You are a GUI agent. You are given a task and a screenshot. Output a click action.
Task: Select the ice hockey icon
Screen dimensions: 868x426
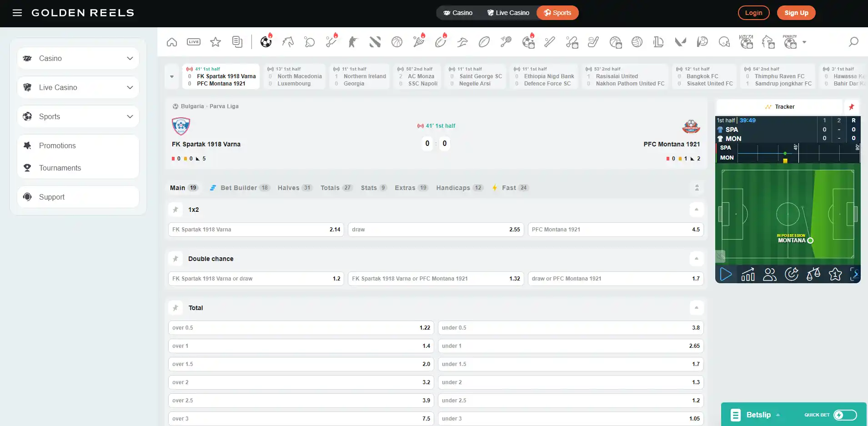click(593, 42)
